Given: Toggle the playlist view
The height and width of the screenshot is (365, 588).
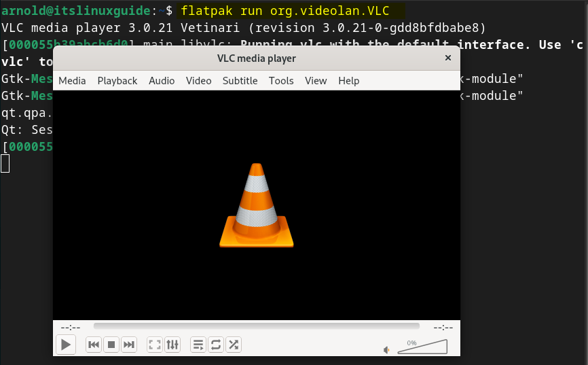Looking at the screenshot, I should (x=198, y=345).
